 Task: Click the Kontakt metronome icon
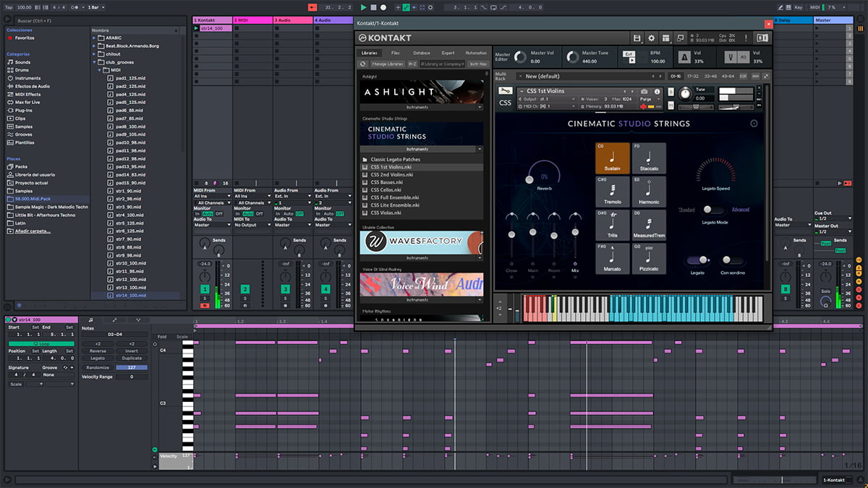(x=684, y=57)
